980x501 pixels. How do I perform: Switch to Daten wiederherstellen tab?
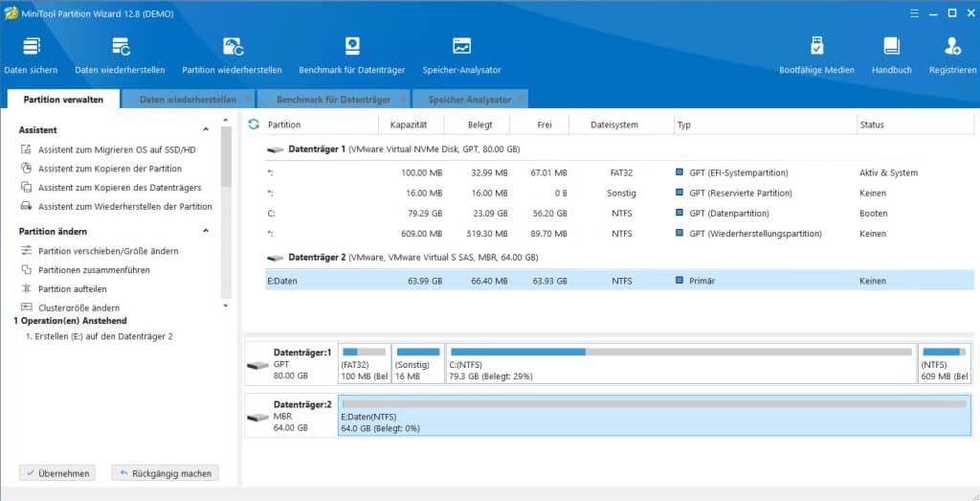tap(188, 100)
